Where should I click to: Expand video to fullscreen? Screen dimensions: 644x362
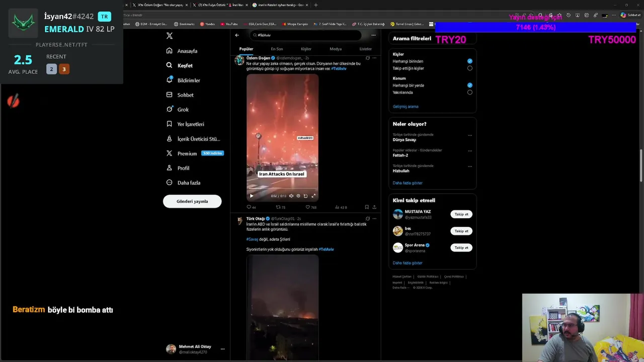[313, 196]
